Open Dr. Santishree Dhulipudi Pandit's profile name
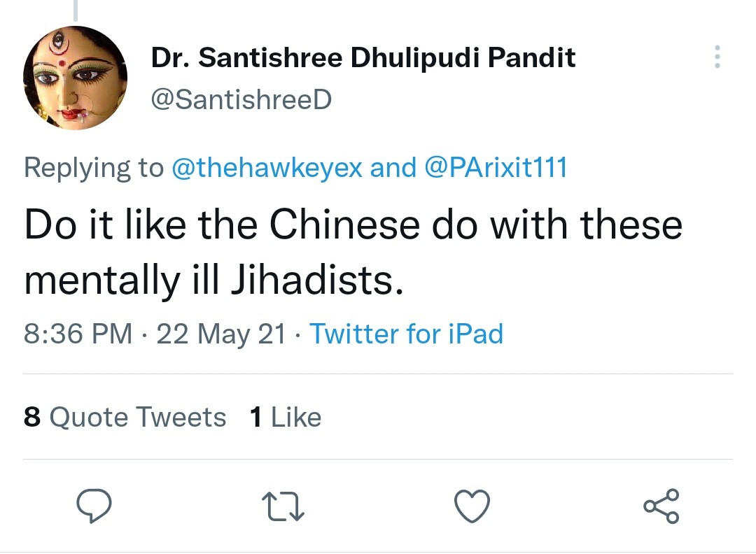 (363, 58)
